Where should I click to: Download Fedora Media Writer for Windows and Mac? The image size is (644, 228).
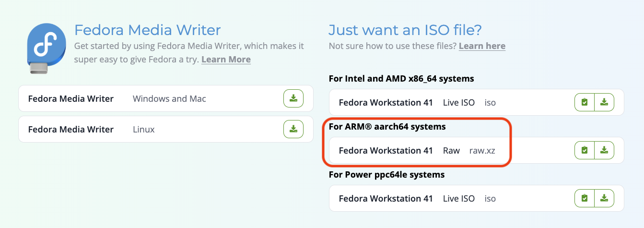click(293, 99)
